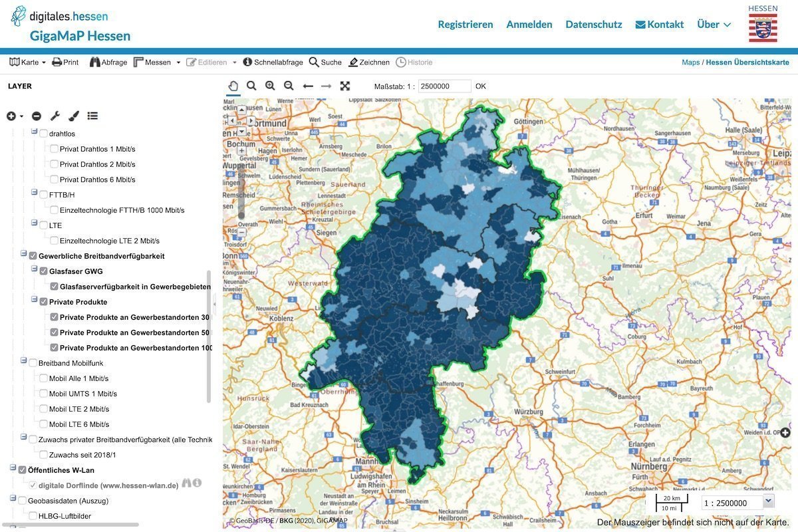Open the layer style brush tool
798x532 pixels.
coord(74,116)
